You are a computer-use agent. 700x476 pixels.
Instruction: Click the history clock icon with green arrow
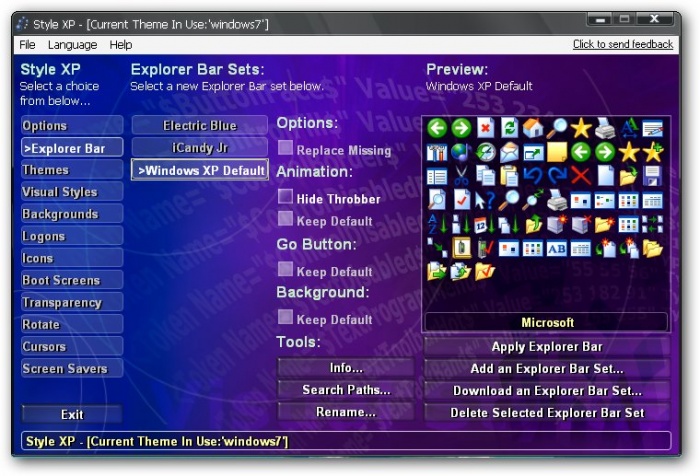click(485, 152)
